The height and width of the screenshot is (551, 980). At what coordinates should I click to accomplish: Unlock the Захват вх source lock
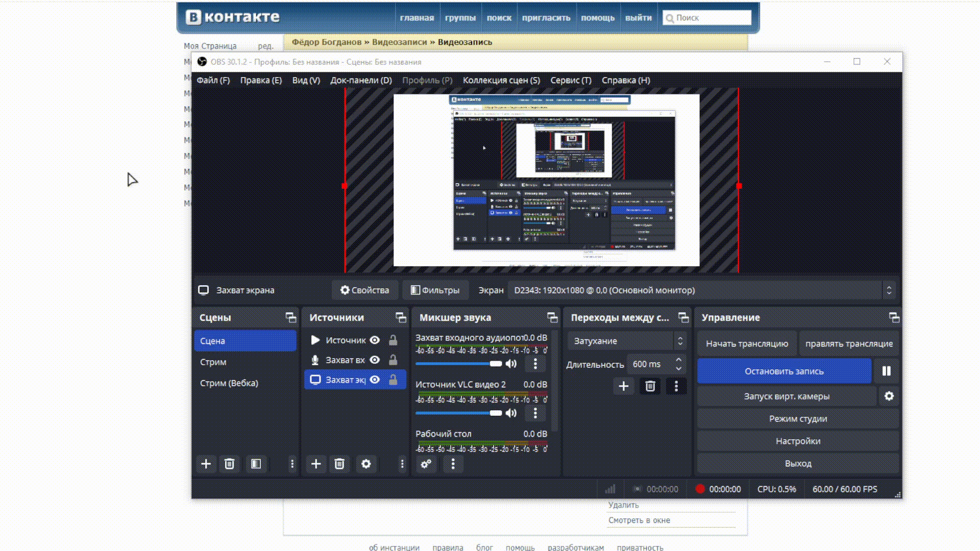393,360
